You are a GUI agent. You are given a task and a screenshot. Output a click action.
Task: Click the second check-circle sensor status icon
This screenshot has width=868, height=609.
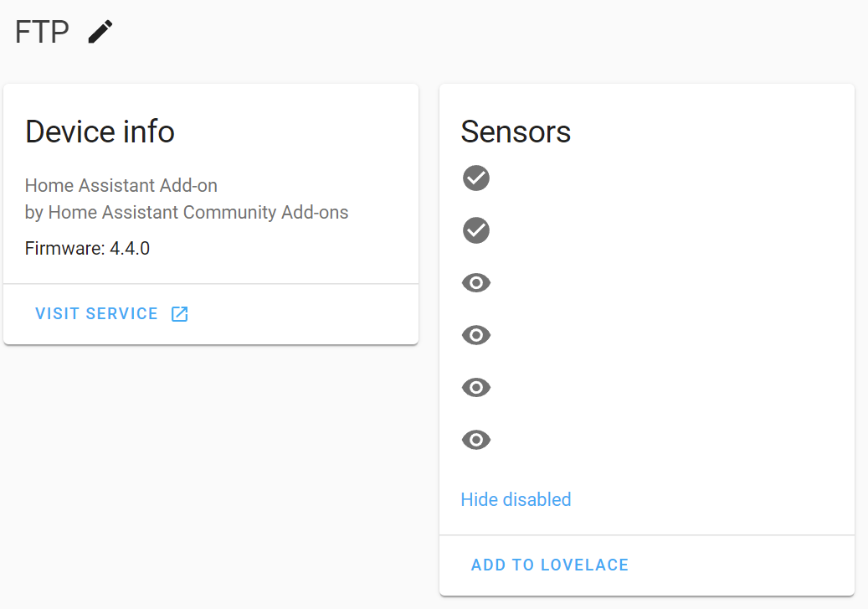tap(475, 230)
